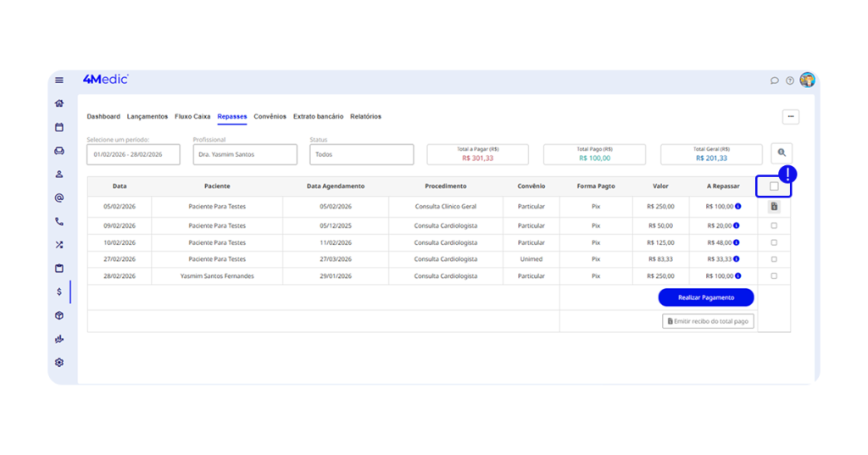868x455 pixels.
Task: Check the box for 09/02/2026 row
Action: 774,226
